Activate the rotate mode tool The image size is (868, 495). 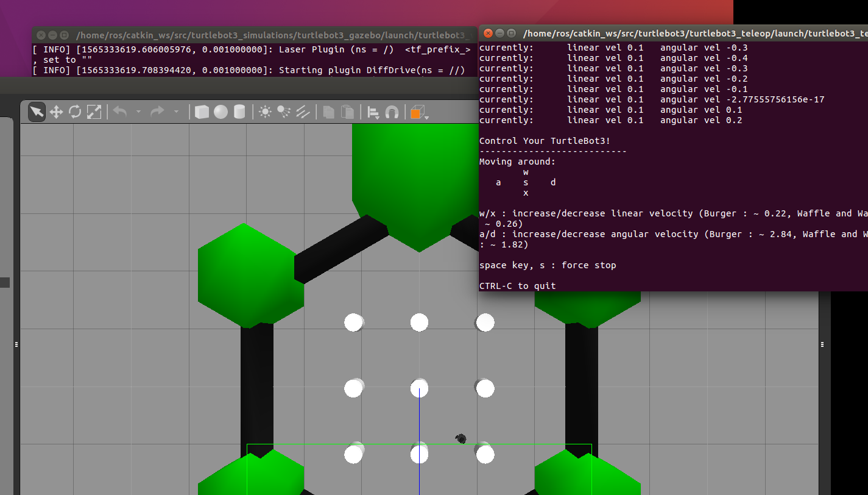pos(74,112)
